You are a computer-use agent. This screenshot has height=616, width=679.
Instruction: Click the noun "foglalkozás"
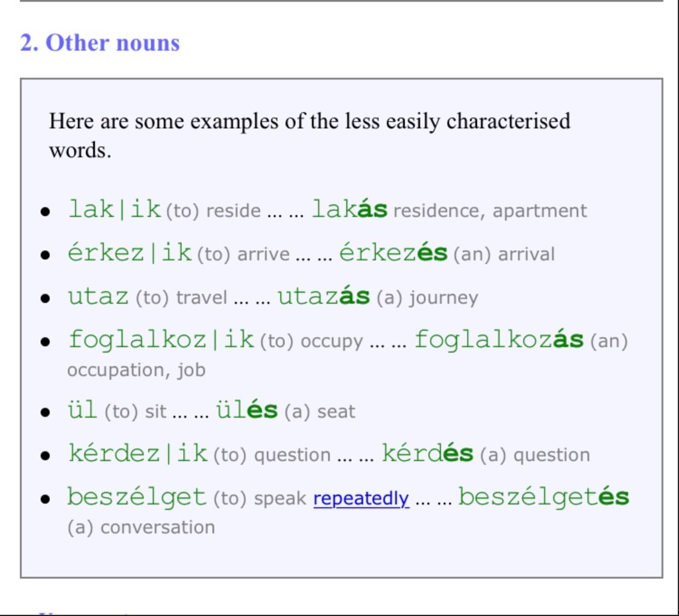[x=499, y=340]
